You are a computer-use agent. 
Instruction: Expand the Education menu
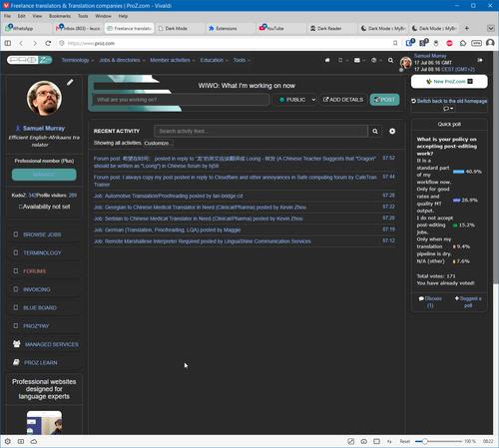pyautogui.click(x=214, y=60)
